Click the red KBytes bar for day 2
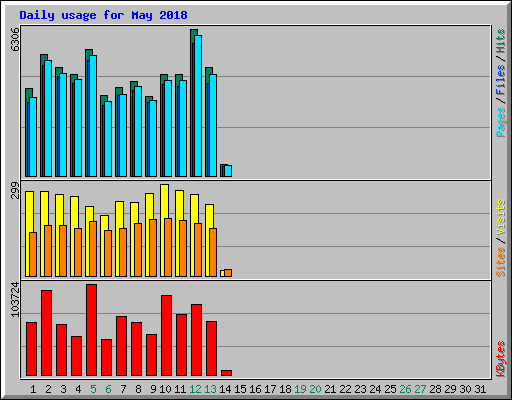 pyautogui.click(x=47, y=333)
